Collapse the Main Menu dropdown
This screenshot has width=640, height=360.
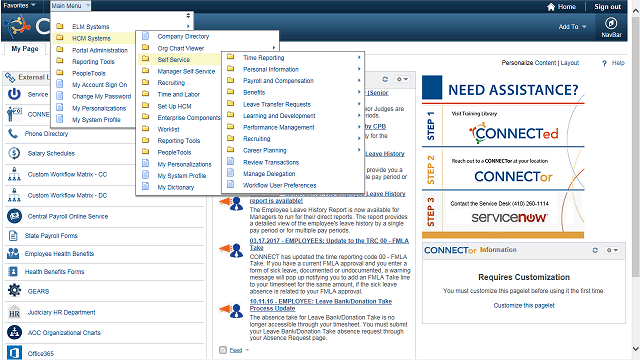[x=70, y=6]
